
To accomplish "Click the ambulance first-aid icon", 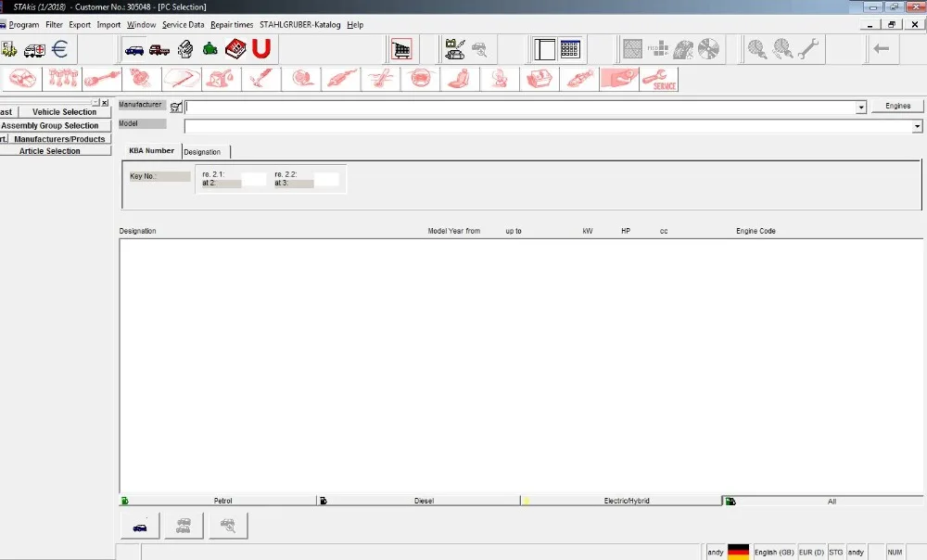I will click(x=34, y=50).
